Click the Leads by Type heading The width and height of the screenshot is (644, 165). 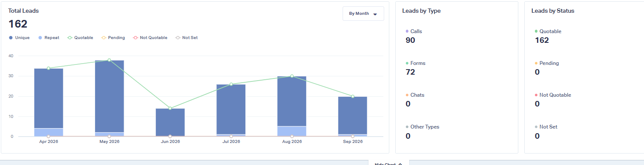pyautogui.click(x=422, y=11)
